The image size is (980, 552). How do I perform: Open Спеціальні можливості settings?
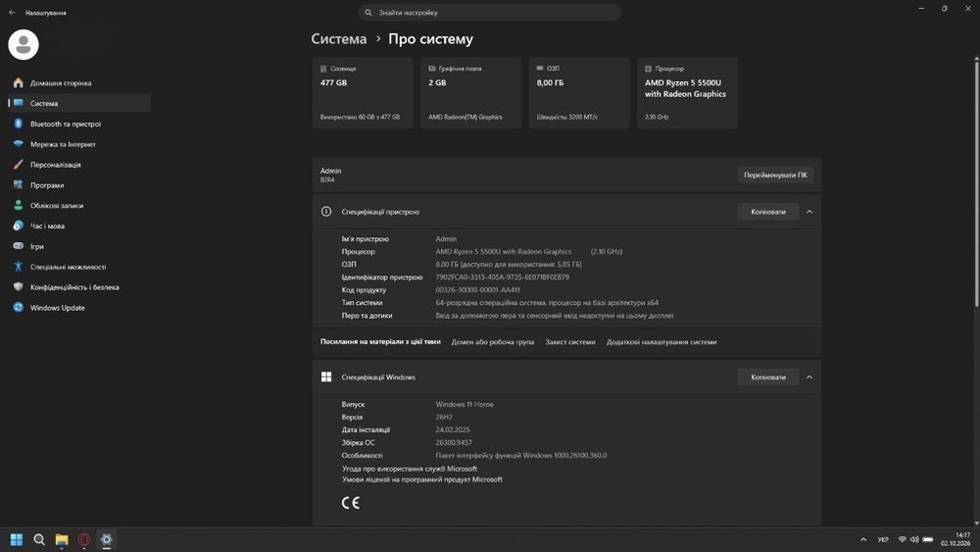79,267
